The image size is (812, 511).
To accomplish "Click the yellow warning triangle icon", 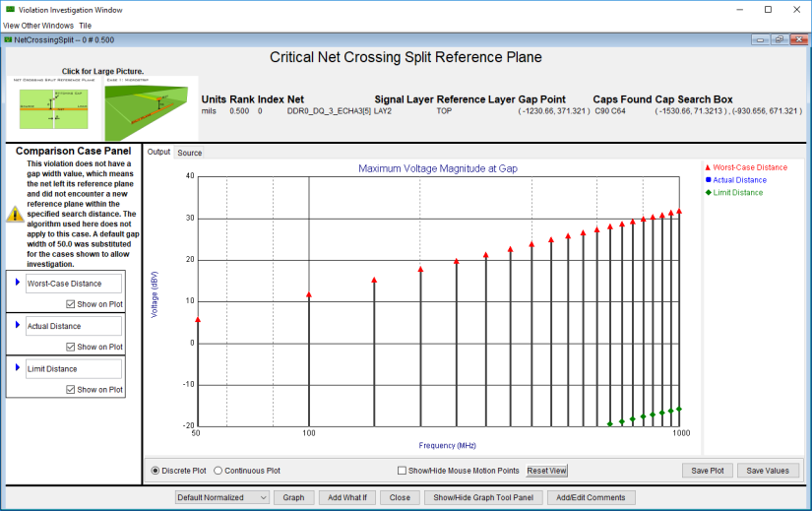I will [15, 214].
